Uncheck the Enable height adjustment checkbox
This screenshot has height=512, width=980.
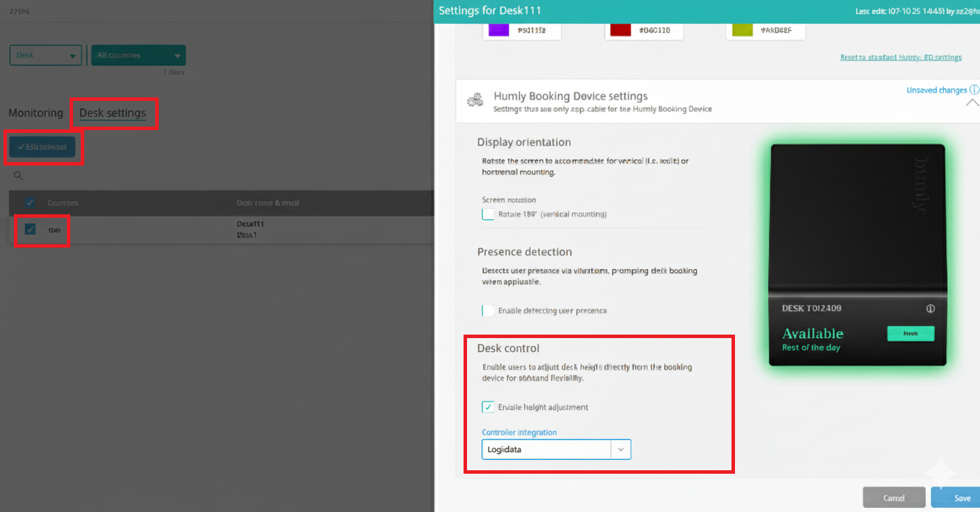click(489, 407)
